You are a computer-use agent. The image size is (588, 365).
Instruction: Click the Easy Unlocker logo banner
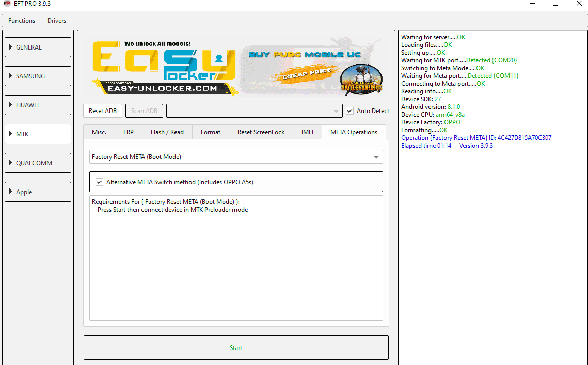click(164, 68)
